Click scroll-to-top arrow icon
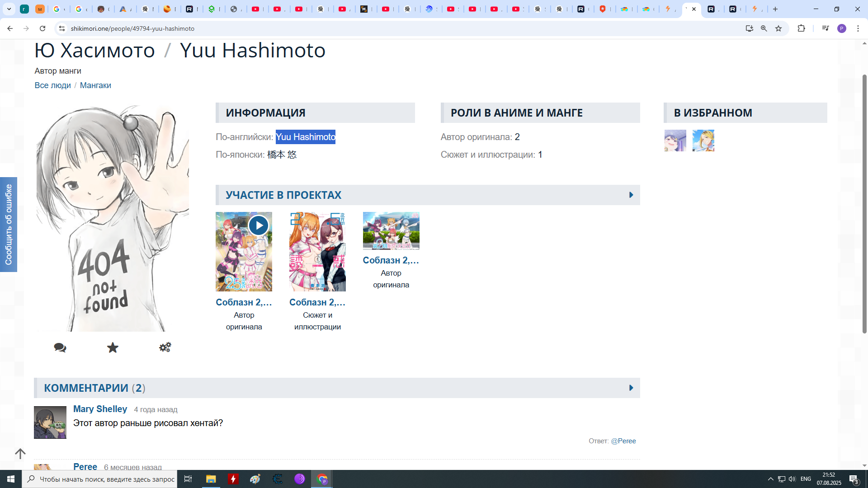Viewport: 868px width, 488px height. click(20, 453)
